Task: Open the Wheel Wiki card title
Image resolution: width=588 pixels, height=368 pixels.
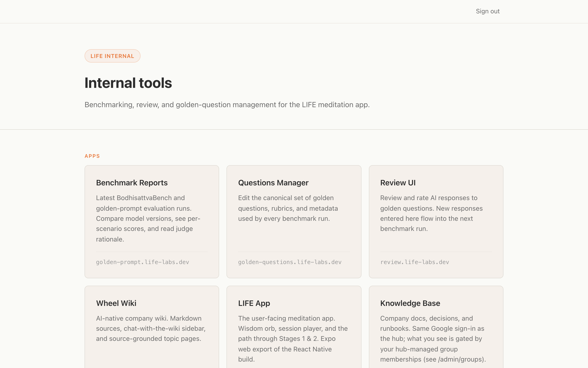Action: pyautogui.click(x=116, y=303)
